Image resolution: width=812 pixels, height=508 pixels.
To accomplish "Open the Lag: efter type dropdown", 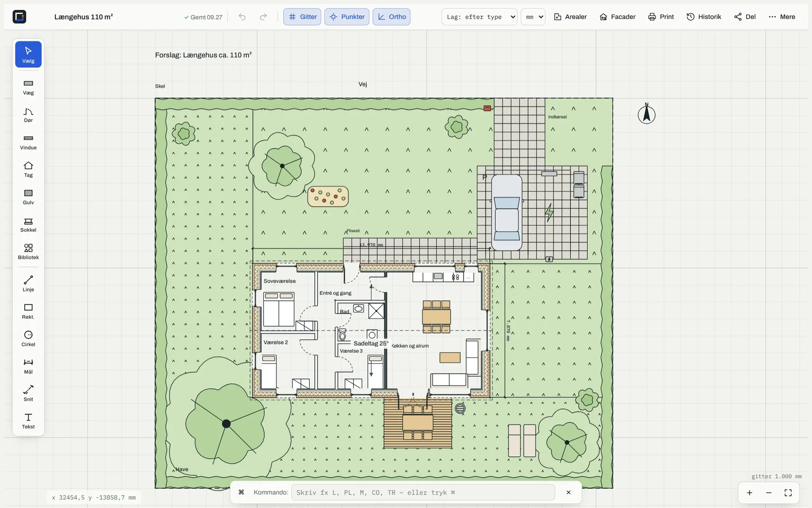I will tap(480, 17).
